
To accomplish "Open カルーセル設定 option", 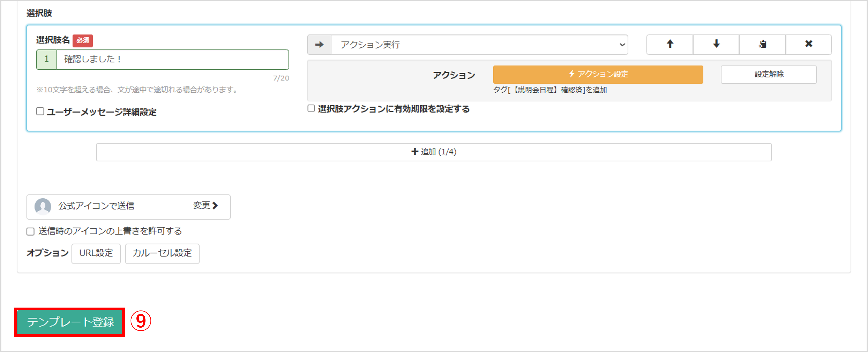I will pyautogui.click(x=162, y=253).
